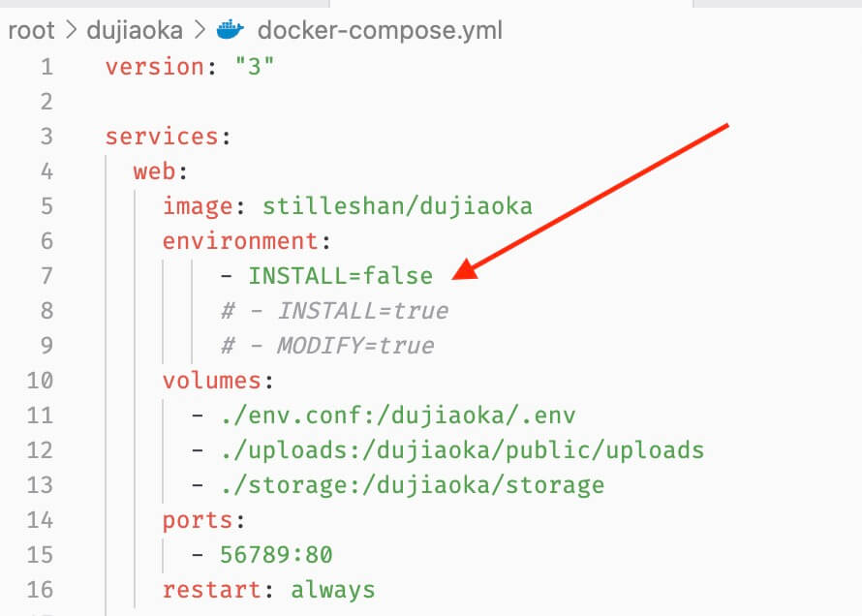This screenshot has height=616, width=862.
Task: Click the volumes key
Action: [x=211, y=381]
